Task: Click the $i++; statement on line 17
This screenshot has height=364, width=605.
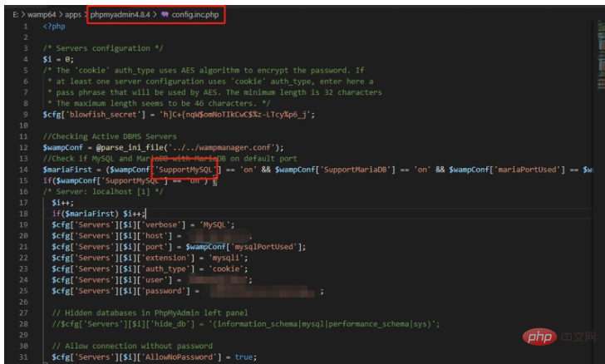Action: [x=62, y=203]
